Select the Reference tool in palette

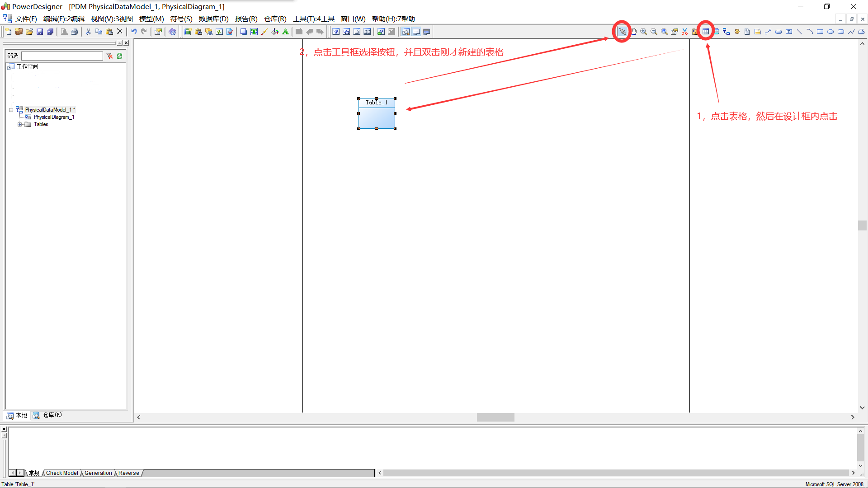[x=726, y=32]
